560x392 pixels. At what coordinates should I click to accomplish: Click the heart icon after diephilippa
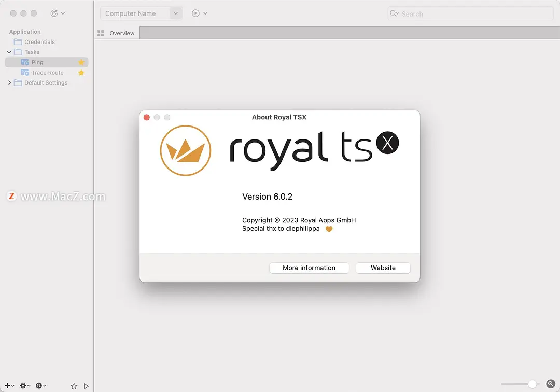coord(329,229)
